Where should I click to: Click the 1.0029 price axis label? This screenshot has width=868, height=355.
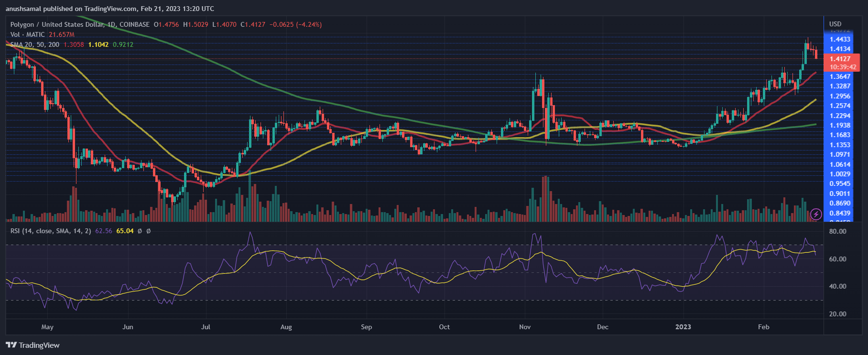[x=840, y=174]
